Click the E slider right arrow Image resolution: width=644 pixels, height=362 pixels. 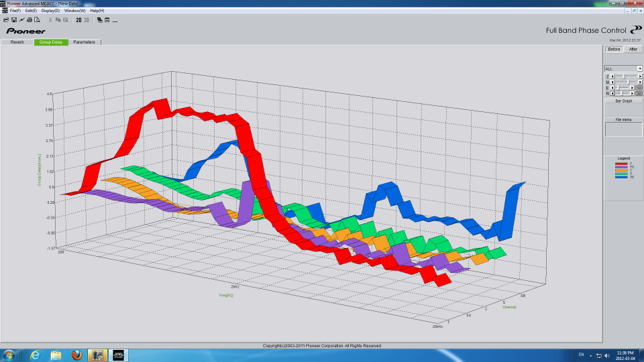coord(632,88)
